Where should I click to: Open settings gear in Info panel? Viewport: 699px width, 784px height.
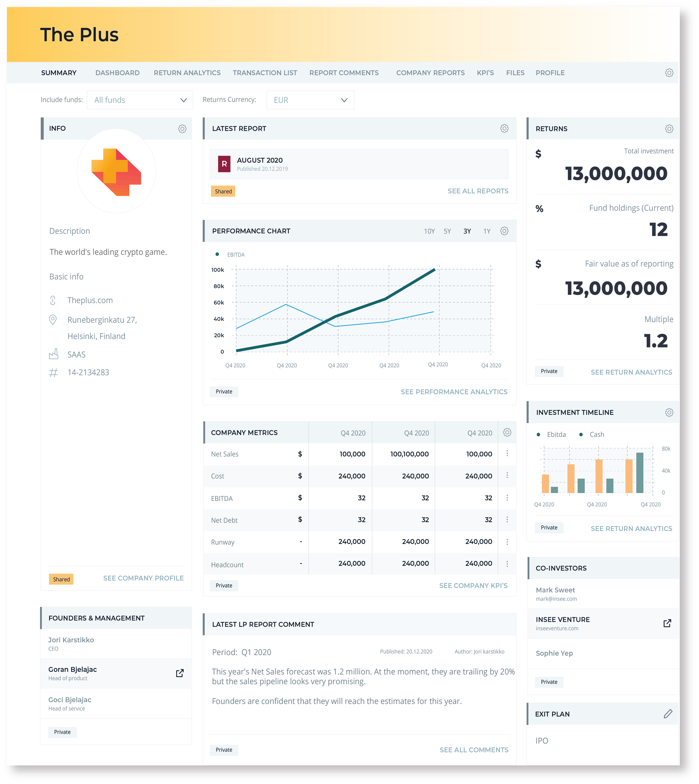tap(182, 129)
